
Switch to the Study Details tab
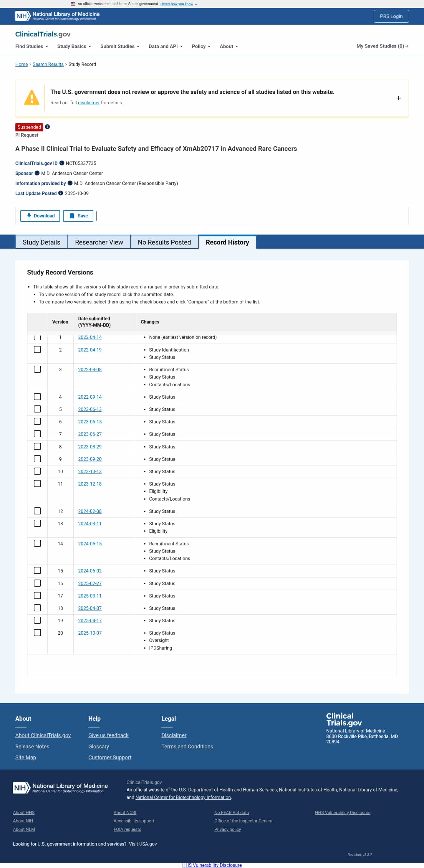point(42,242)
